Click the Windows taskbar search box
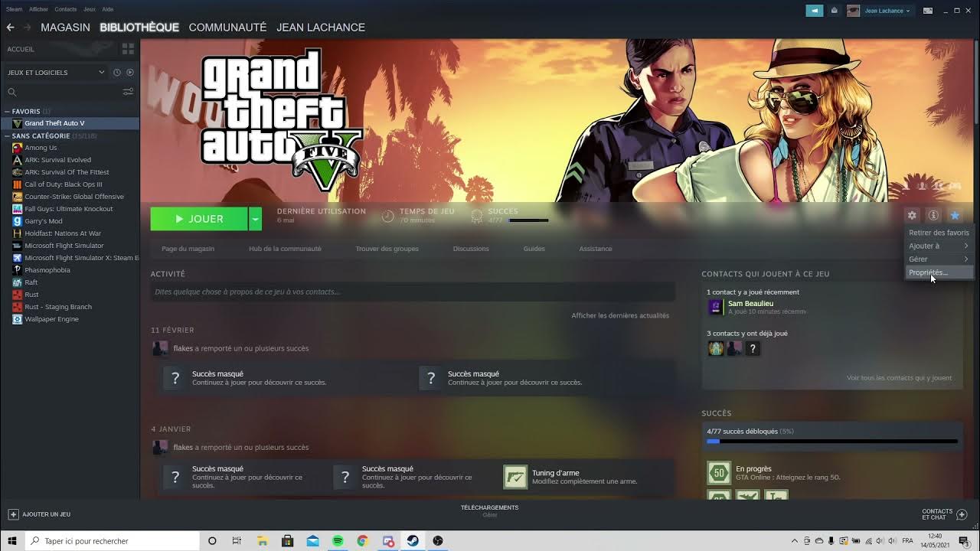Viewport: 980px width, 551px height. [x=113, y=541]
